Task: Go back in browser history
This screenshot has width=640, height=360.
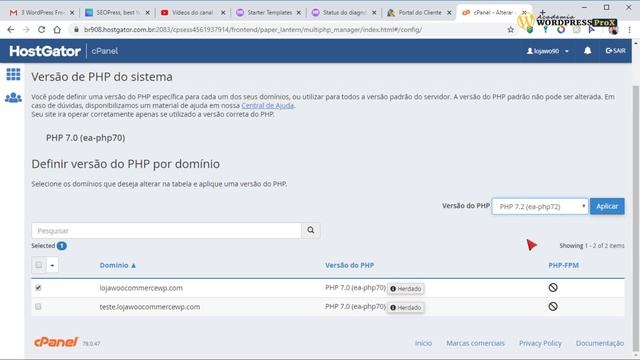Action: 11,29
